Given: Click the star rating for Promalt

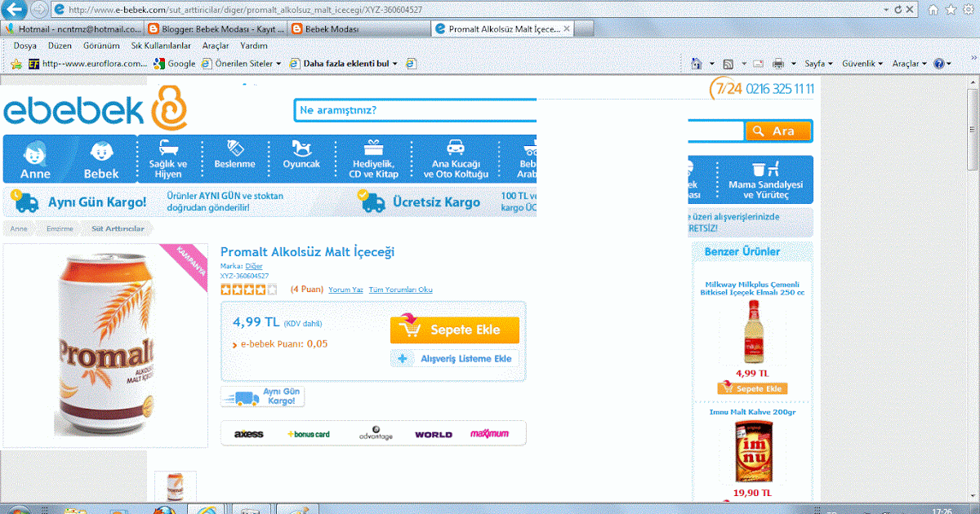Looking at the screenshot, I should [x=248, y=290].
